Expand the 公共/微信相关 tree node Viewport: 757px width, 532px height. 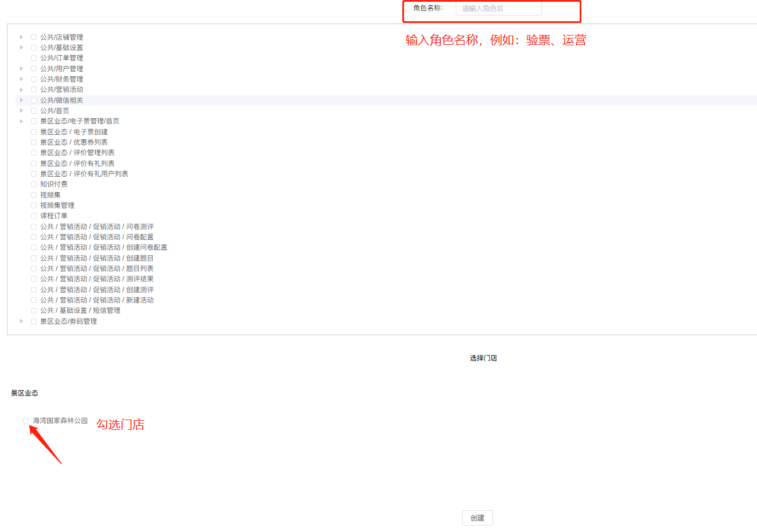click(x=21, y=99)
